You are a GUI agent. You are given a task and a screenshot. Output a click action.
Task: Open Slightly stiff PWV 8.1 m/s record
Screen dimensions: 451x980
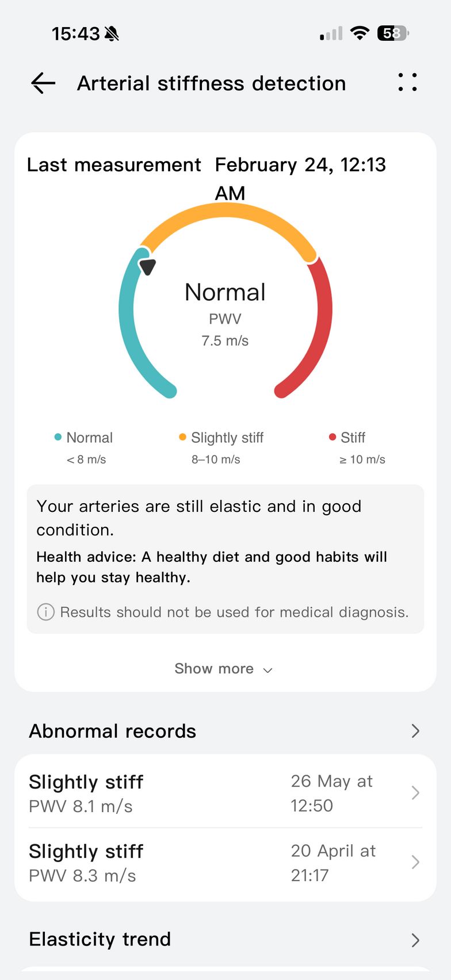[x=86, y=793]
